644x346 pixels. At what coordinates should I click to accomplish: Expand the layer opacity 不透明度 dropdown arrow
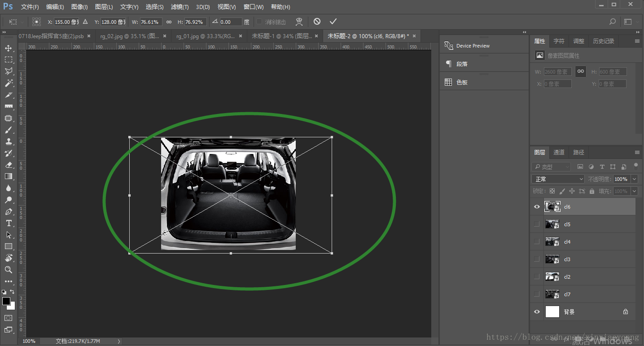pos(634,179)
